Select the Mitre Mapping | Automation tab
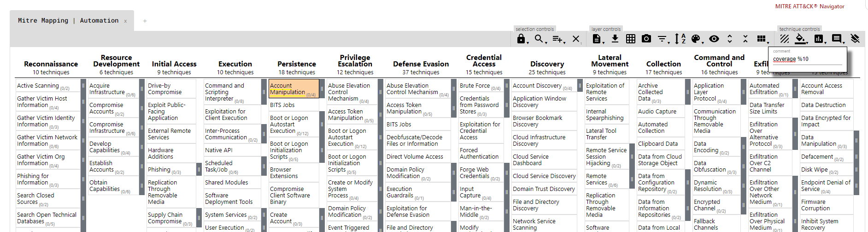 pyautogui.click(x=68, y=21)
